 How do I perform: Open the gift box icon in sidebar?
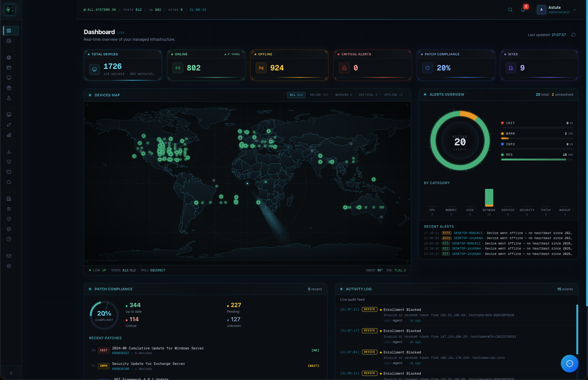pos(9,88)
